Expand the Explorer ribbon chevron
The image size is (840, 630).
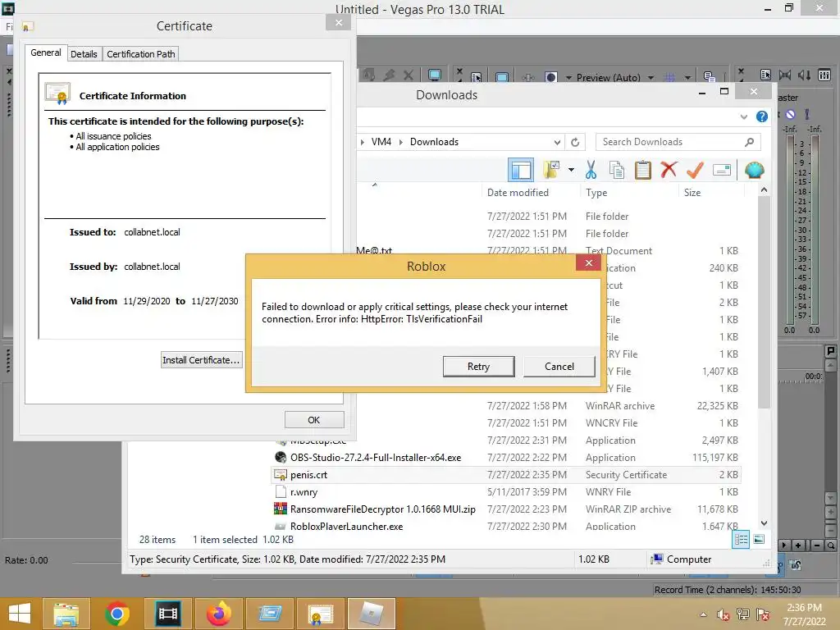[x=743, y=116]
